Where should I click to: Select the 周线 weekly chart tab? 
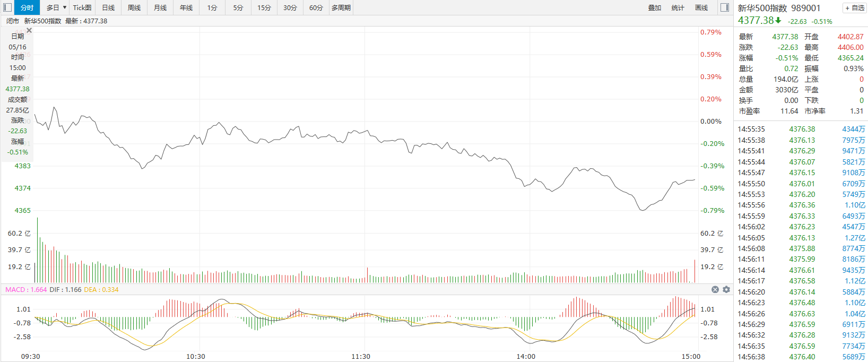[134, 7]
